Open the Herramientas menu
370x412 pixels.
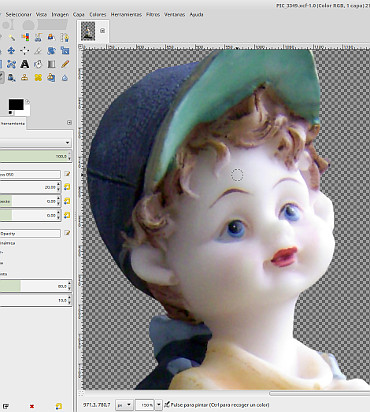126,14
